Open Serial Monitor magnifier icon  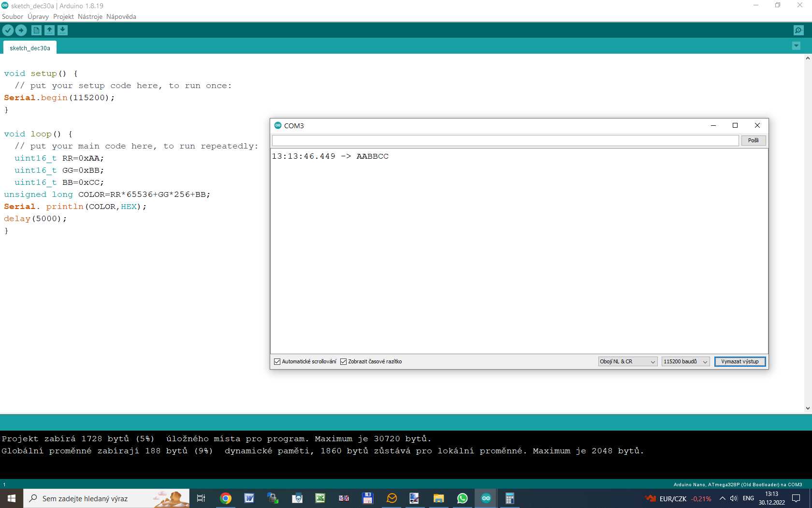point(798,30)
